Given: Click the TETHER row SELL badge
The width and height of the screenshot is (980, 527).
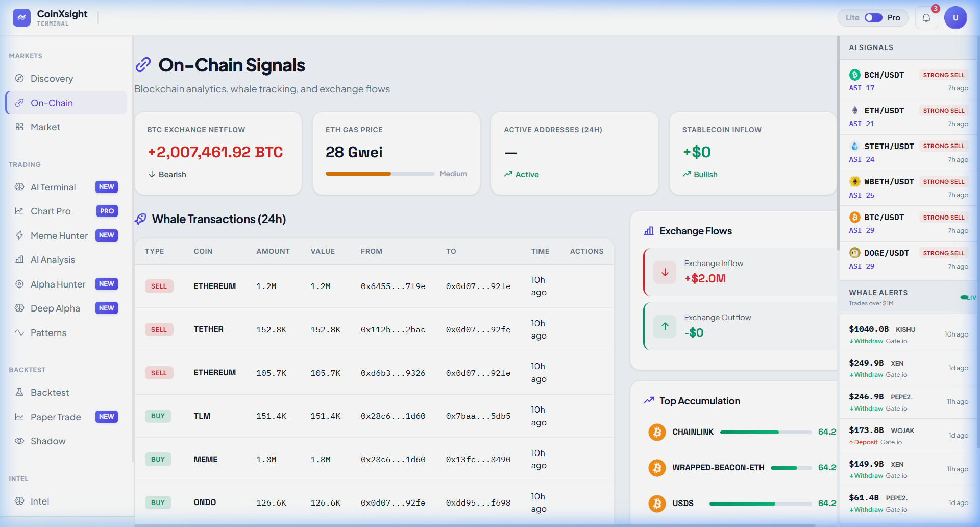Looking at the screenshot, I should tap(159, 329).
